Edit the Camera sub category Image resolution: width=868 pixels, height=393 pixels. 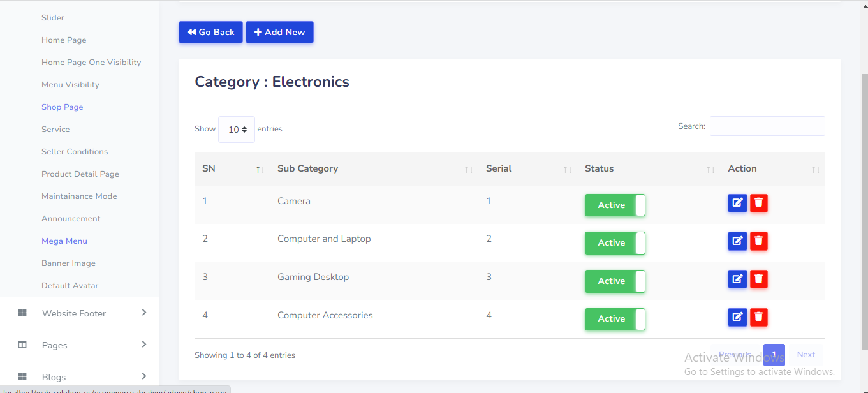[737, 203]
